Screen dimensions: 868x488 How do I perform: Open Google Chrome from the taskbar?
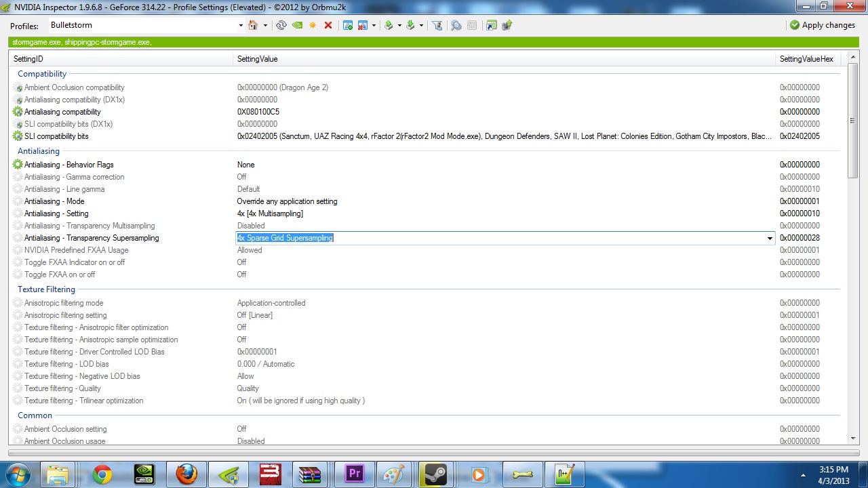(102, 474)
